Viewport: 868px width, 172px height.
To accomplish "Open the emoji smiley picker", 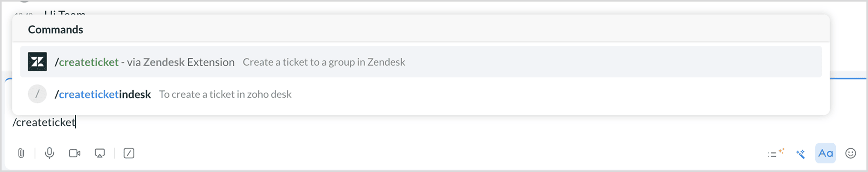I will [851, 153].
